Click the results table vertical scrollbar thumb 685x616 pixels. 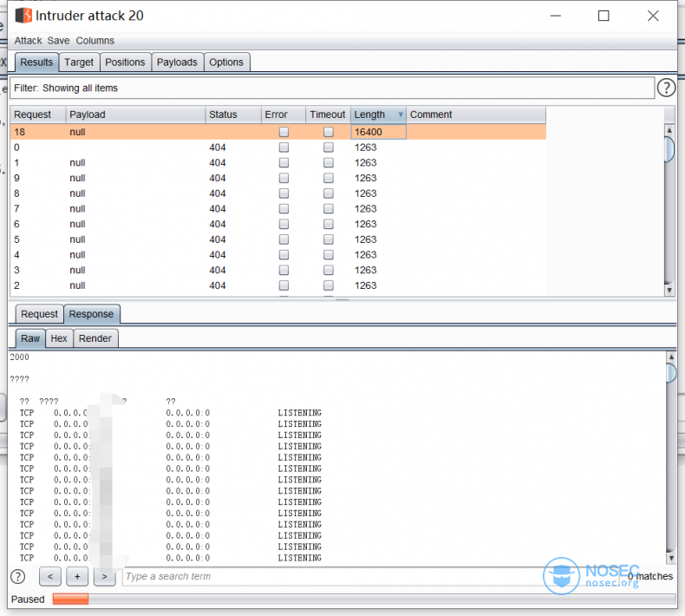[669, 149]
